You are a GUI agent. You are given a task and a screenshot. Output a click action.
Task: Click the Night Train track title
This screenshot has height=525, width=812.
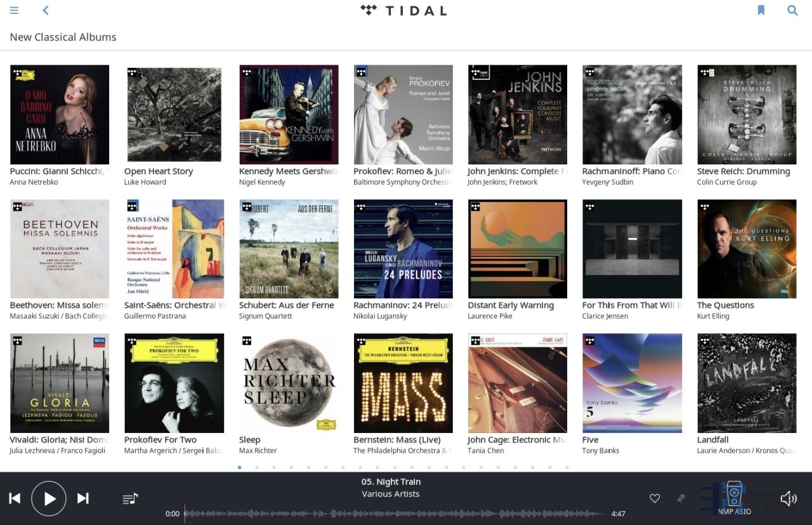(391, 482)
